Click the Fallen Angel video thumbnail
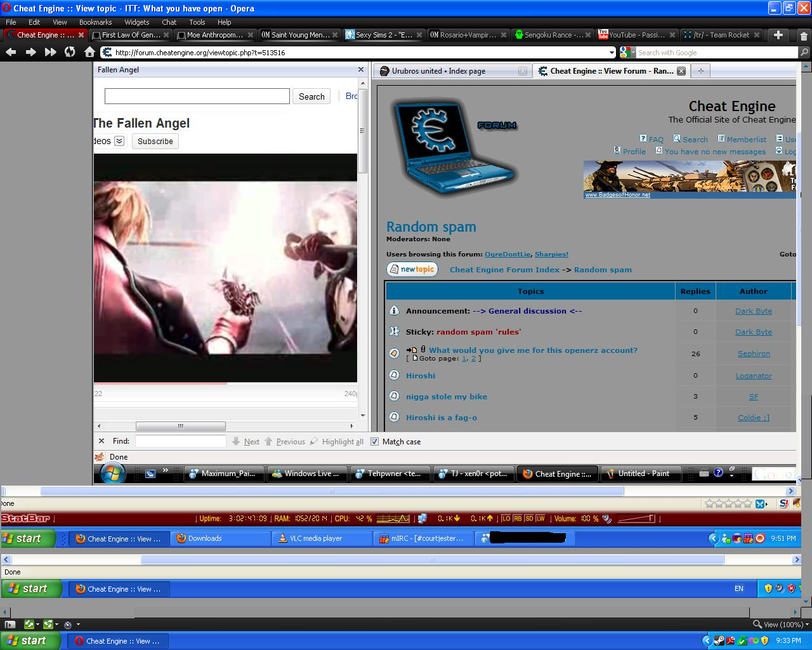Image resolution: width=812 pixels, height=650 pixels. pyautogui.click(x=225, y=268)
